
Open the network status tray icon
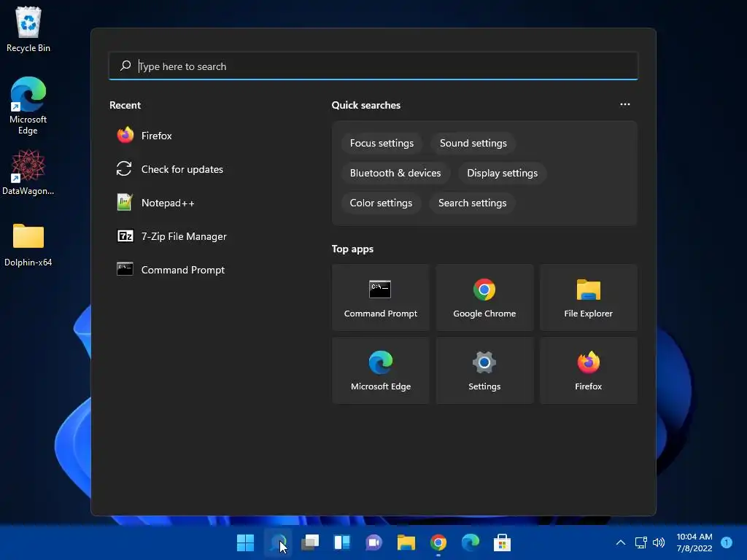point(640,542)
